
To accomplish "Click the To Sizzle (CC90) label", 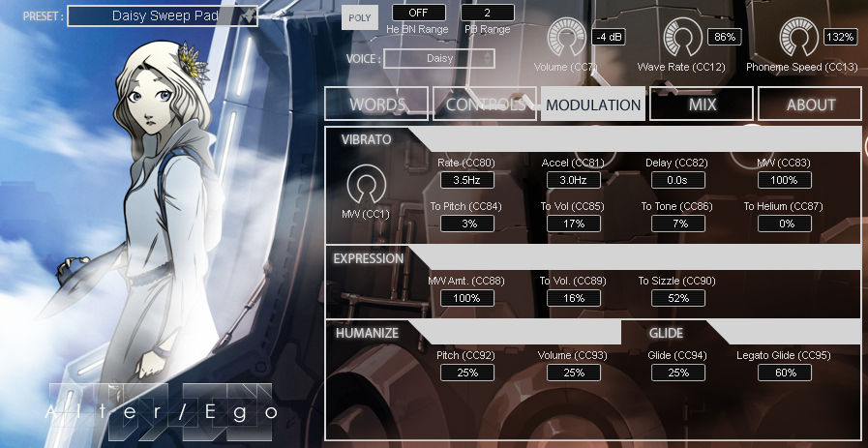I will (676, 282).
